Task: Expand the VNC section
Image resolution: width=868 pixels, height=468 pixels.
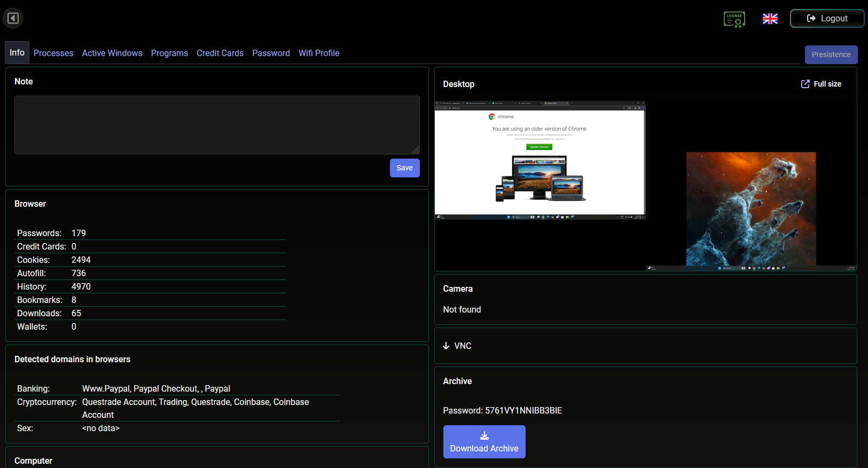Action: click(457, 346)
